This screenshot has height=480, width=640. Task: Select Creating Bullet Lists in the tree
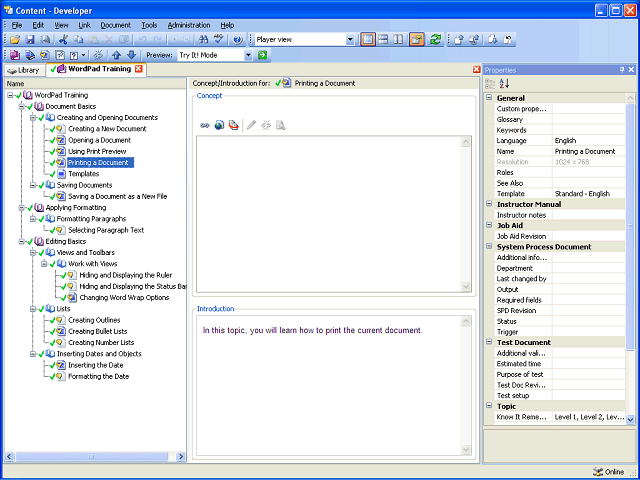[x=98, y=331]
